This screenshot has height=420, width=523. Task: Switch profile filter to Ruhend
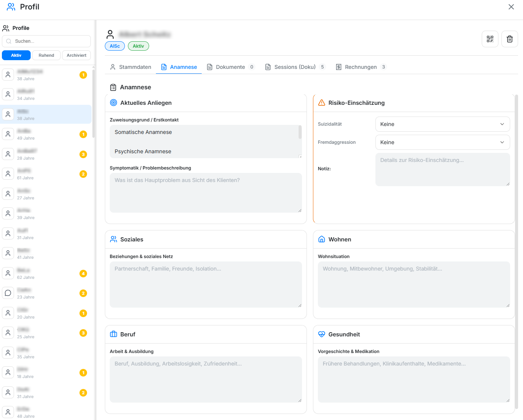tap(46, 55)
